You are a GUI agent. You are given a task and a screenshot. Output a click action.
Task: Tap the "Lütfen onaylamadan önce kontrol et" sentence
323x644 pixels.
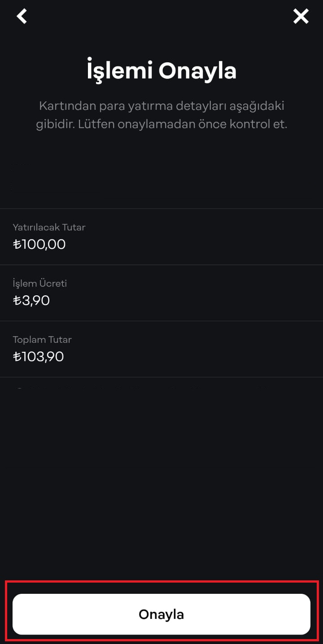[183, 124]
